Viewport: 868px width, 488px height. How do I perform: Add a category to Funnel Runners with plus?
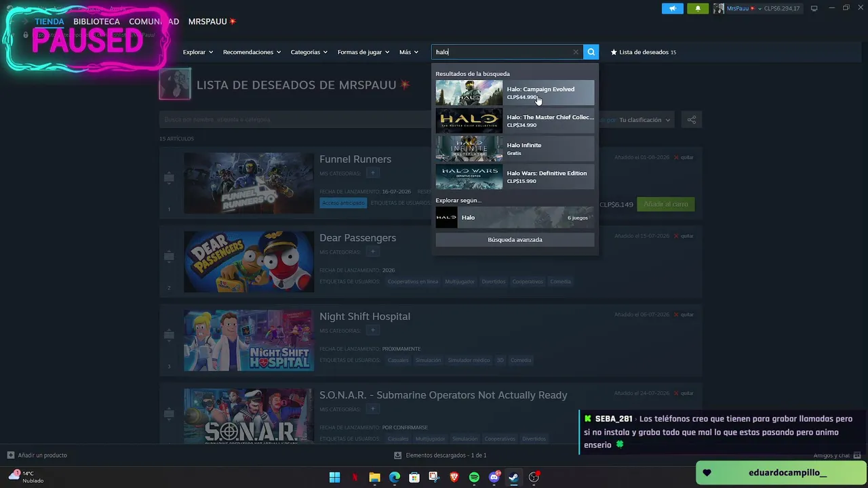pos(372,174)
